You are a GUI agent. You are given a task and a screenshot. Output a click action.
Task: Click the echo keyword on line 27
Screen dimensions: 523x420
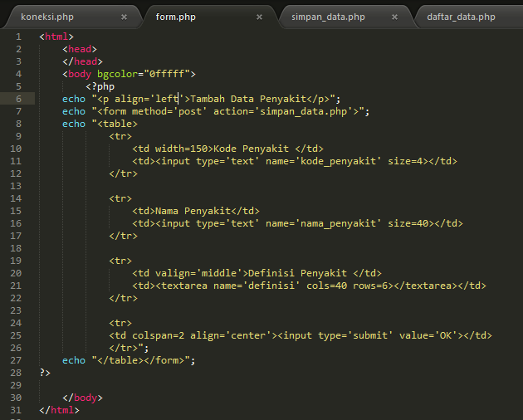tap(74, 360)
